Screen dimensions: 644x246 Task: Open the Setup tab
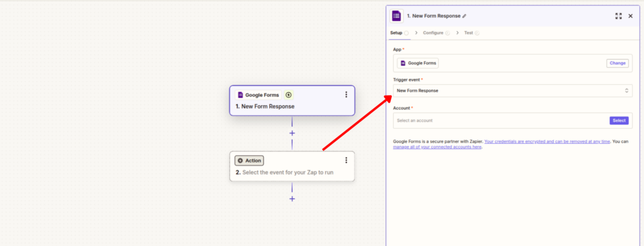[399, 33]
